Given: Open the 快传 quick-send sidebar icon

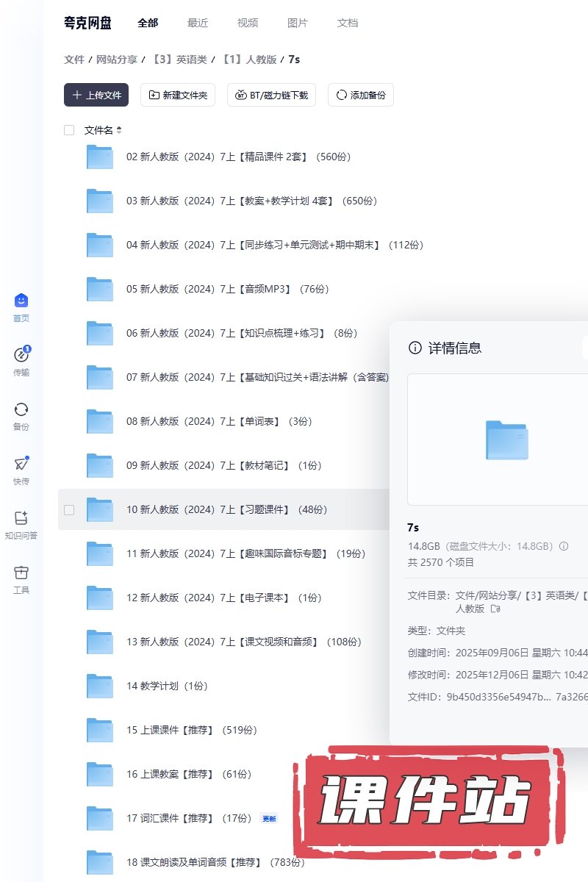Looking at the screenshot, I should [x=21, y=464].
